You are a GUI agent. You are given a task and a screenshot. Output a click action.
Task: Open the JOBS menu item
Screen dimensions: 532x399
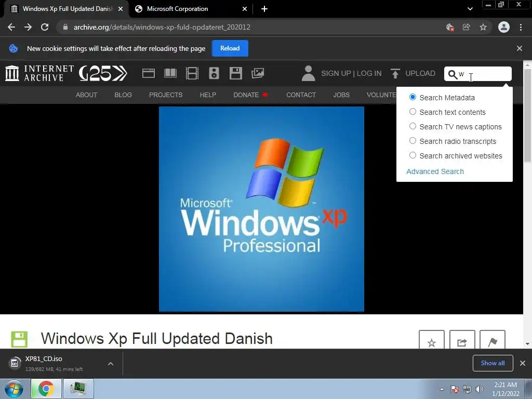[x=341, y=95]
